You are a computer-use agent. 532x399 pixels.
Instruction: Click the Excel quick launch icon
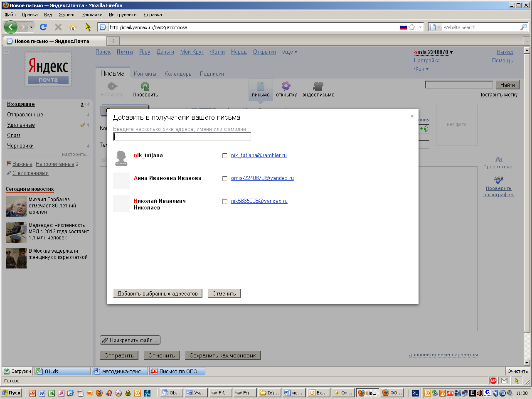point(52,393)
